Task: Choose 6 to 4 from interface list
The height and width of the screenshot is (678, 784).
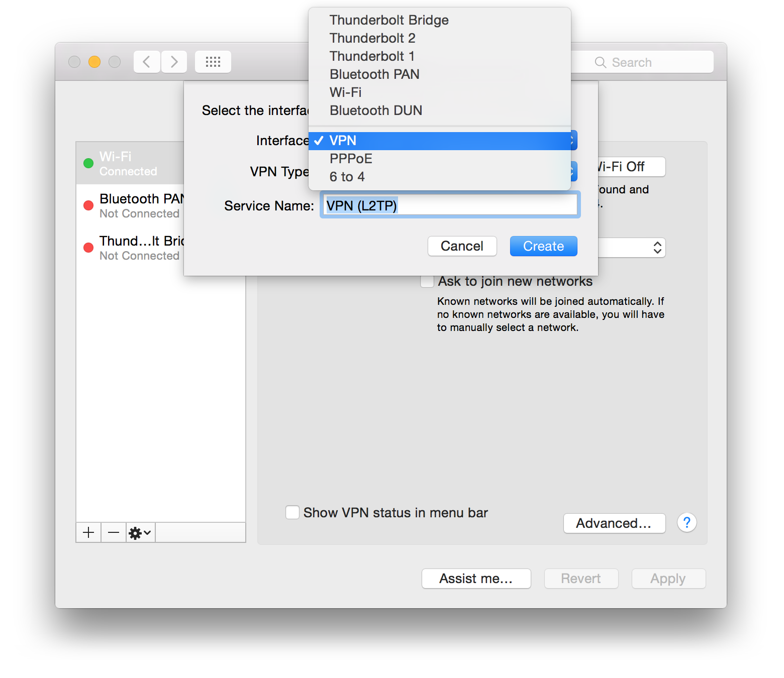Action: [x=440, y=177]
